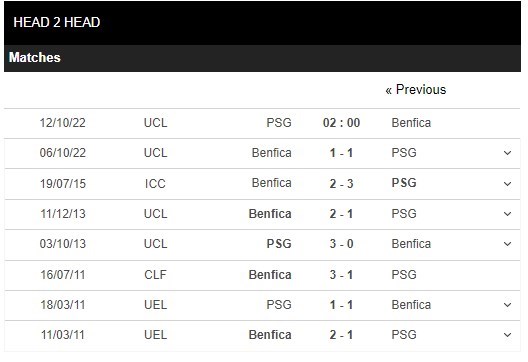Expand the 11/03/11 UEL match chevron
528x362 pixels.
pyautogui.click(x=507, y=335)
